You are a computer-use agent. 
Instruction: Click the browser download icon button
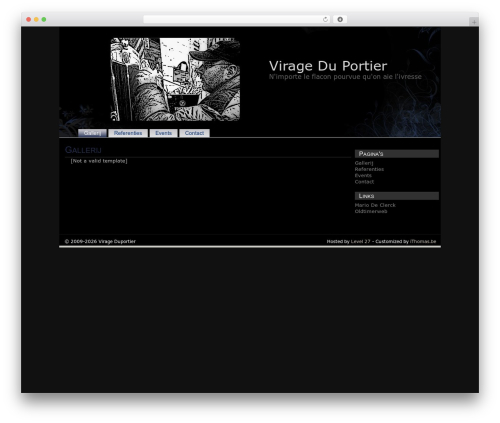(x=340, y=20)
